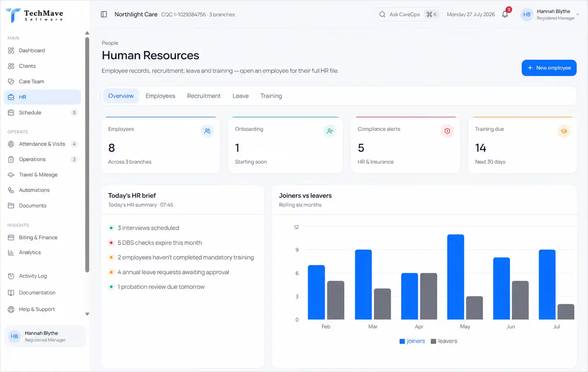This screenshot has height=372, width=588.
Task: Open the Leave tab
Action: point(241,96)
